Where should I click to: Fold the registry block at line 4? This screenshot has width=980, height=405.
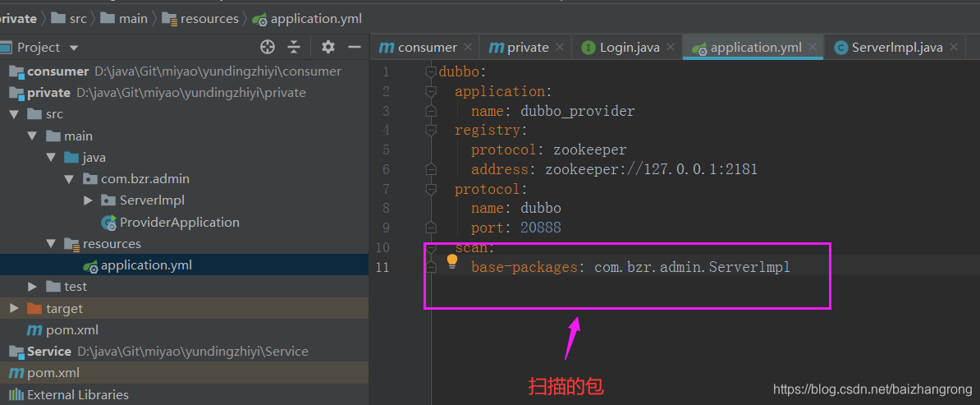coord(430,130)
